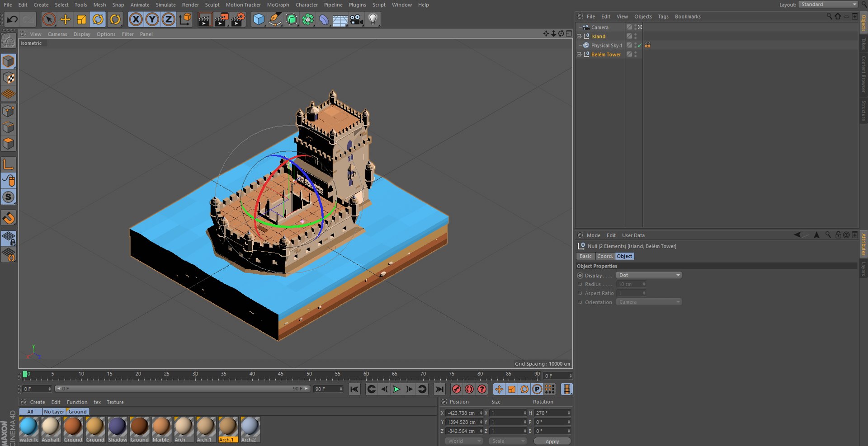Toggle Enable Snap magnet icon
This screenshot has width=868, height=446.
coord(9,219)
